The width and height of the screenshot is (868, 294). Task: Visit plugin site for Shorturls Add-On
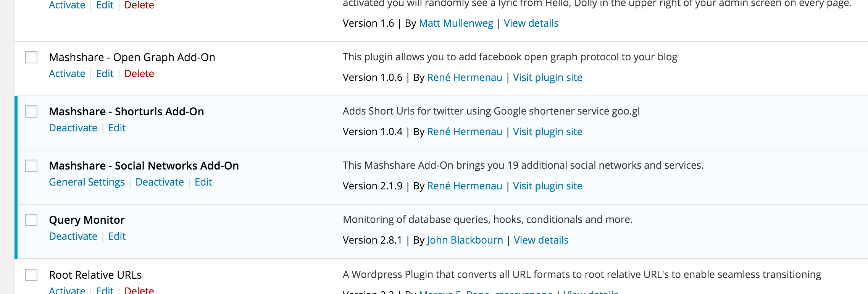click(547, 132)
